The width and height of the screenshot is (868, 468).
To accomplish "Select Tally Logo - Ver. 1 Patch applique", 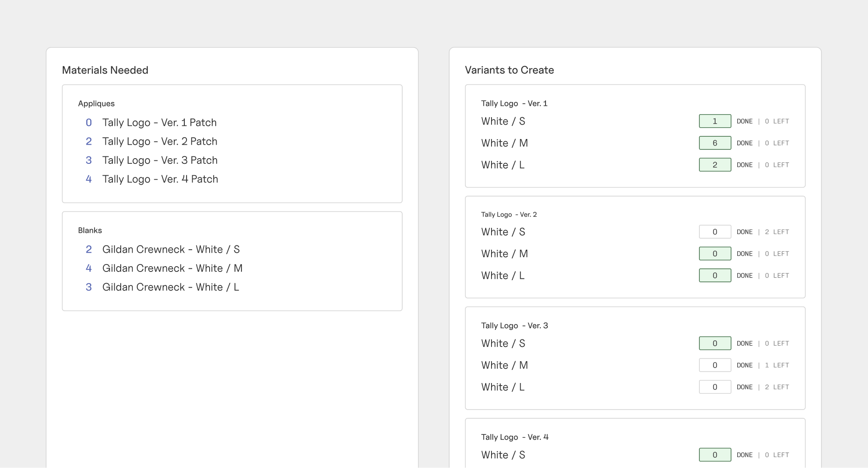I will pyautogui.click(x=159, y=122).
